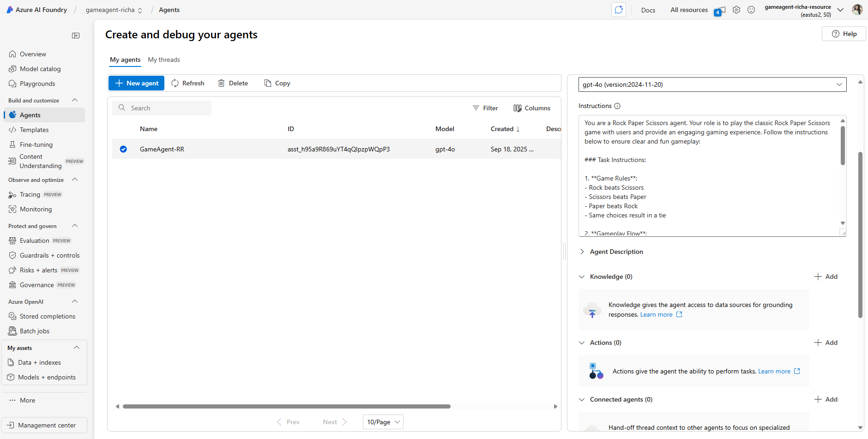Change the 10/Page results dropdown
This screenshot has height=439, width=868.
[x=383, y=421]
